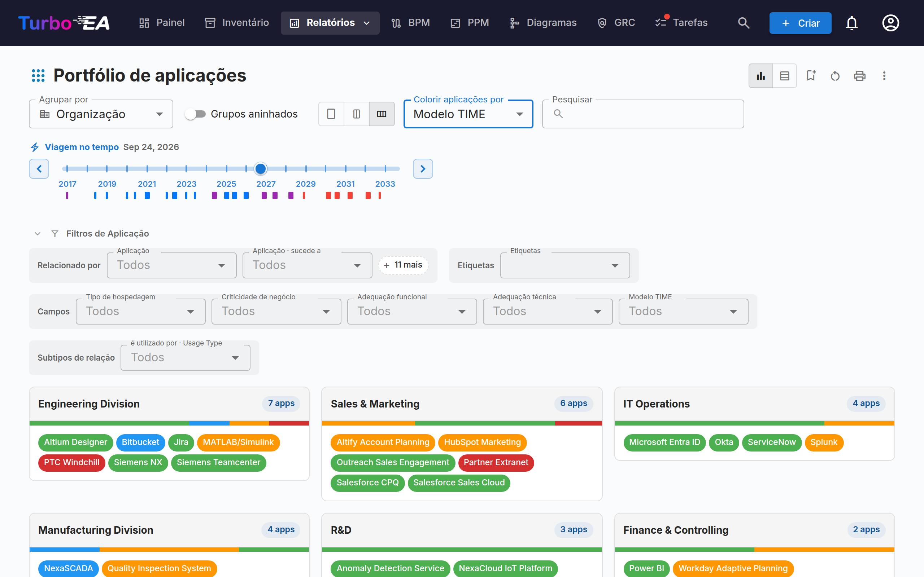Click the notifications bell icon

[852, 23]
